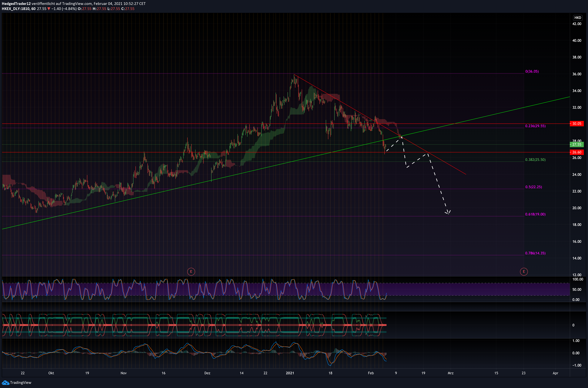Viewport: 588px width, 388px height.
Task: Click the Nov date axis label
Action: (x=123, y=373)
